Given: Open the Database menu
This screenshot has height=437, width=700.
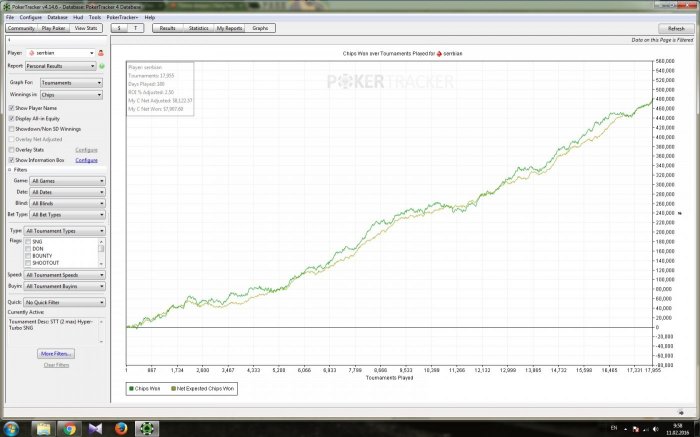Looking at the screenshot, I should pyautogui.click(x=58, y=17).
